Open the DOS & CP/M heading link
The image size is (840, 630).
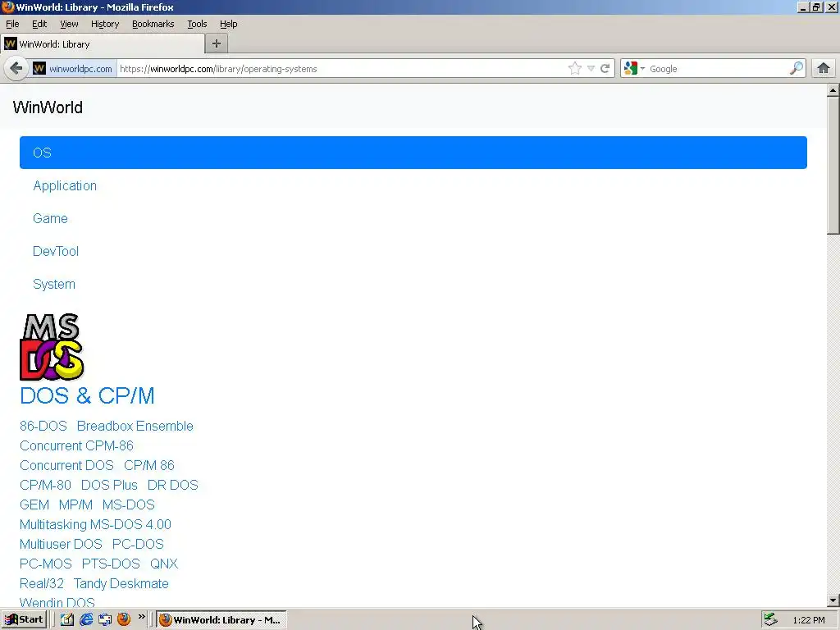pos(87,396)
